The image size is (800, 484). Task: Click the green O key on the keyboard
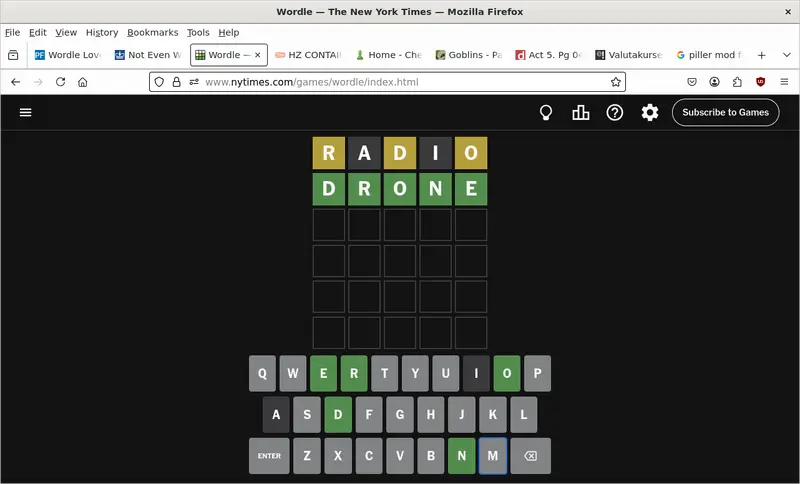pyautogui.click(x=507, y=373)
